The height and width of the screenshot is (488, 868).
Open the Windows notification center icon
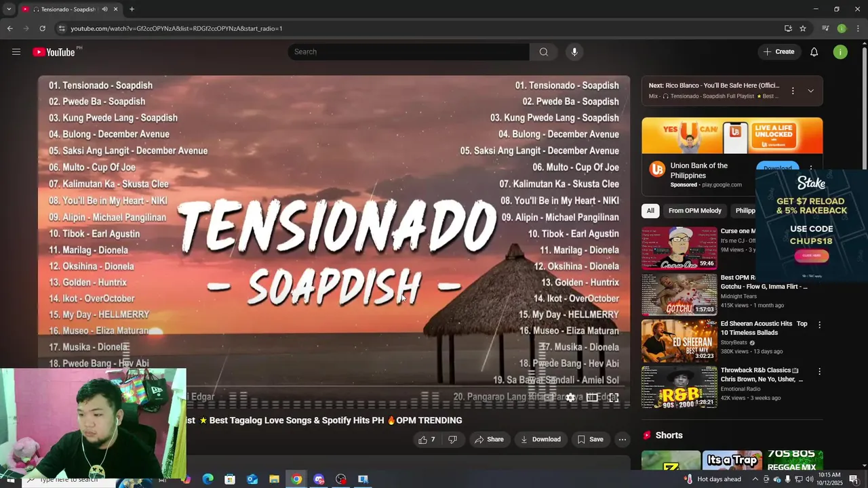point(854,479)
